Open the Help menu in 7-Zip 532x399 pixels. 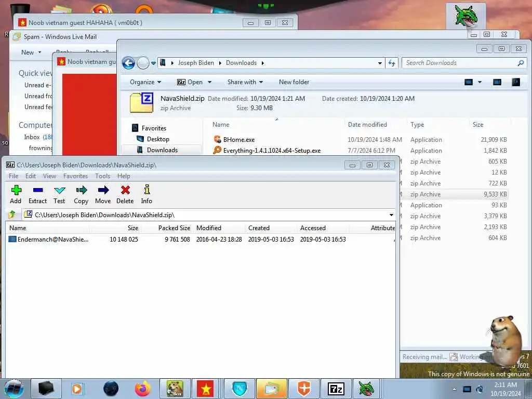[x=124, y=176]
